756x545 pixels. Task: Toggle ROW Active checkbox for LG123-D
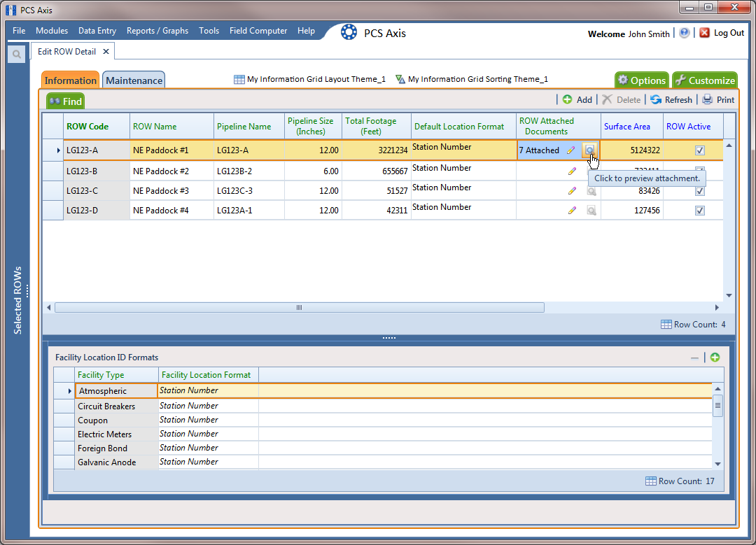[699, 211]
